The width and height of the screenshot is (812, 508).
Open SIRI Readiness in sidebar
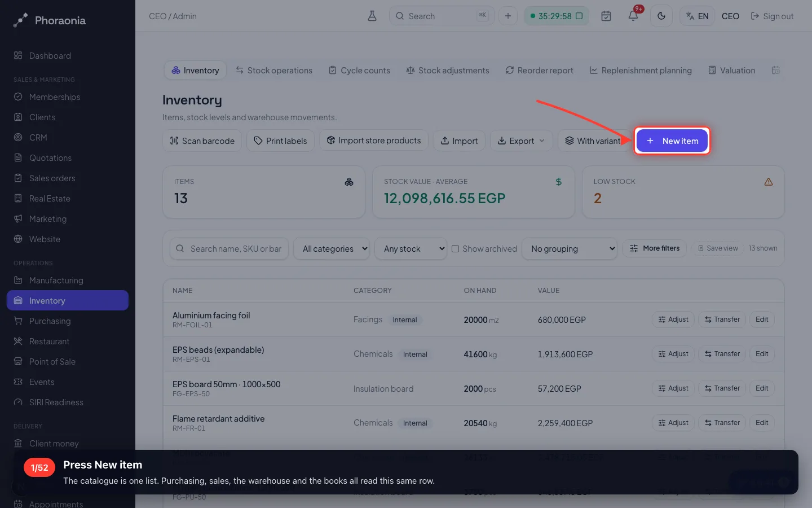click(68, 402)
